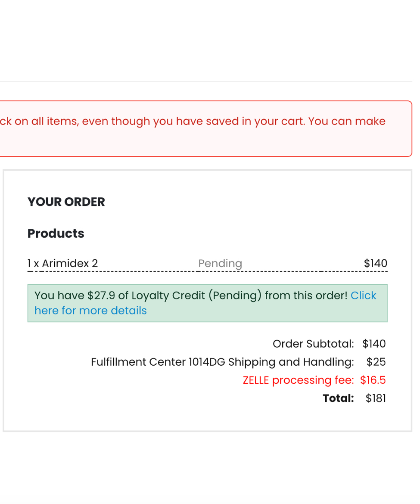Click the $181 order total amount
Screen dimensions: 420x504
(376, 398)
